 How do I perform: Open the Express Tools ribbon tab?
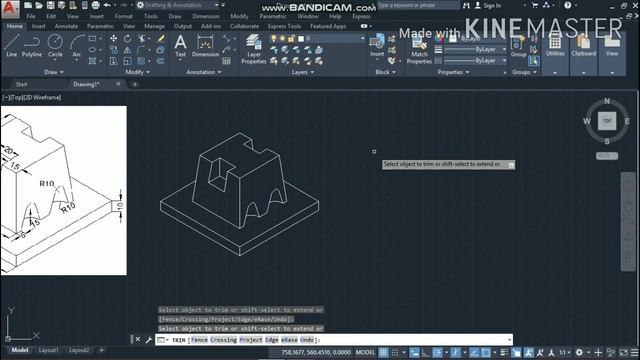pyautogui.click(x=284, y=26)
